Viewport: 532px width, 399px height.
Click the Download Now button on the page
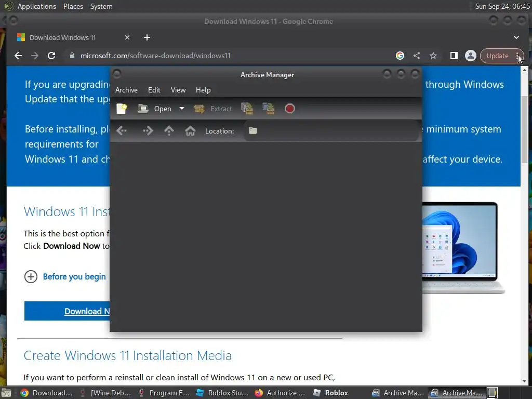67,311
